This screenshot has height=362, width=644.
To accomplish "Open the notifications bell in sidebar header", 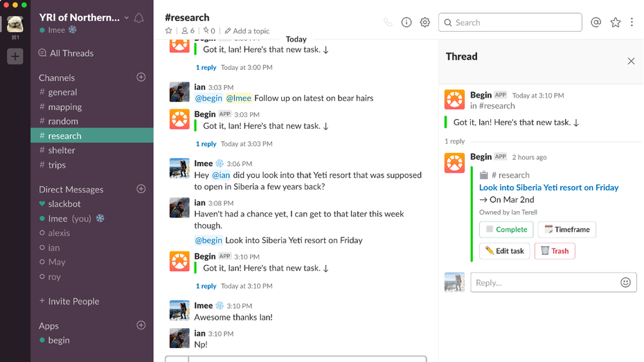I will click(138, 18).
